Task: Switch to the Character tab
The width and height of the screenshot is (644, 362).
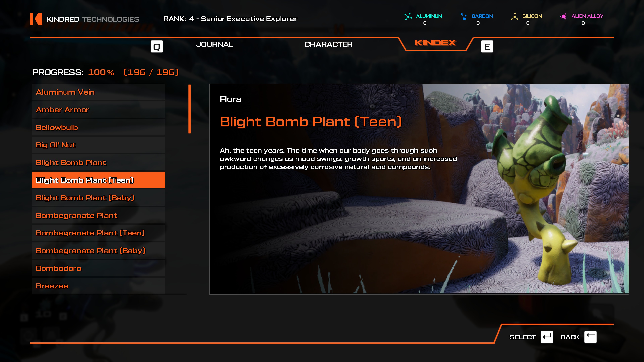Action: pos(328,44)
